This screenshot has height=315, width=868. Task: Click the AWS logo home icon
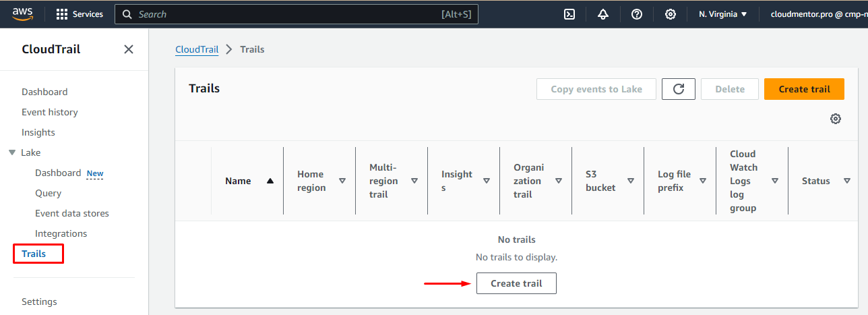click(x=23, y=13)
